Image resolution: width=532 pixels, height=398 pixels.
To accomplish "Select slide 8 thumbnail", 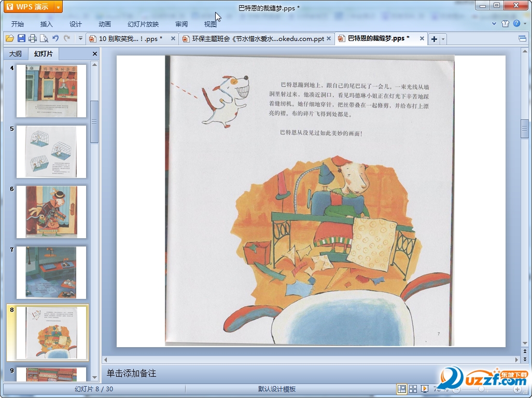I will 51,333.
